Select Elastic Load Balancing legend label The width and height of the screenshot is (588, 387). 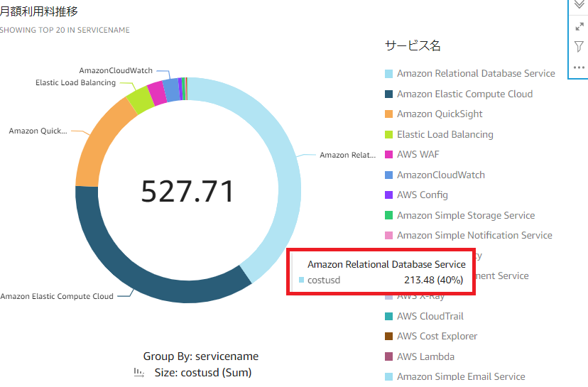point(445,134)
